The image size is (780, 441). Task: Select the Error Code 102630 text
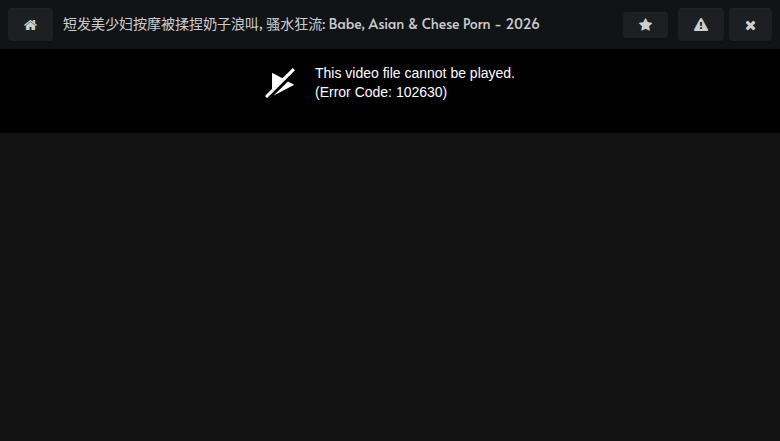click(x=381, y=92)
